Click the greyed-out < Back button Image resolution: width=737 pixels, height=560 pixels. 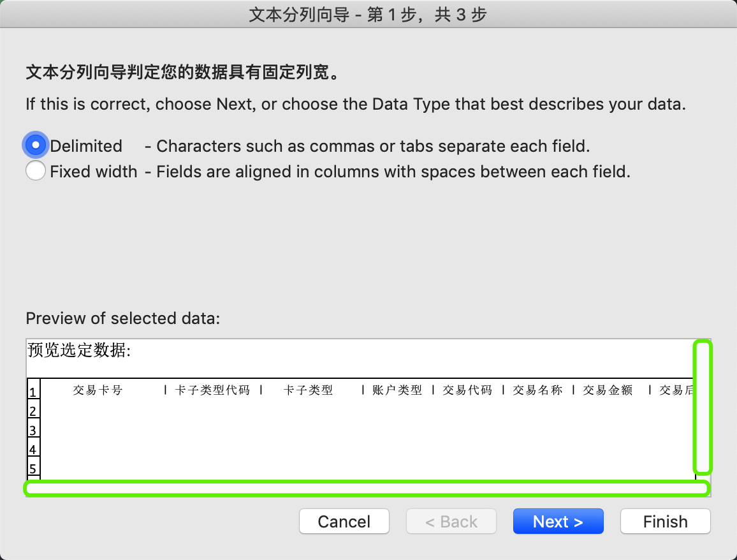[x=451, y=522]
